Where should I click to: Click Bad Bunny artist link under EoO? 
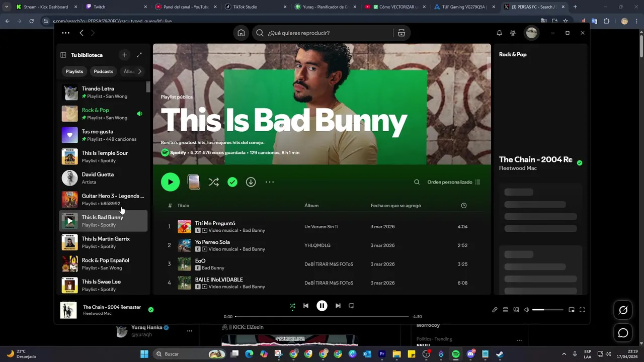[x=213, y=268]
